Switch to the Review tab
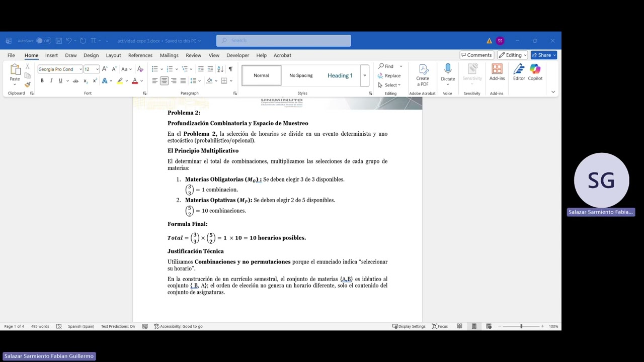Screen dimensions: 644x362 (x=193, y=55)
